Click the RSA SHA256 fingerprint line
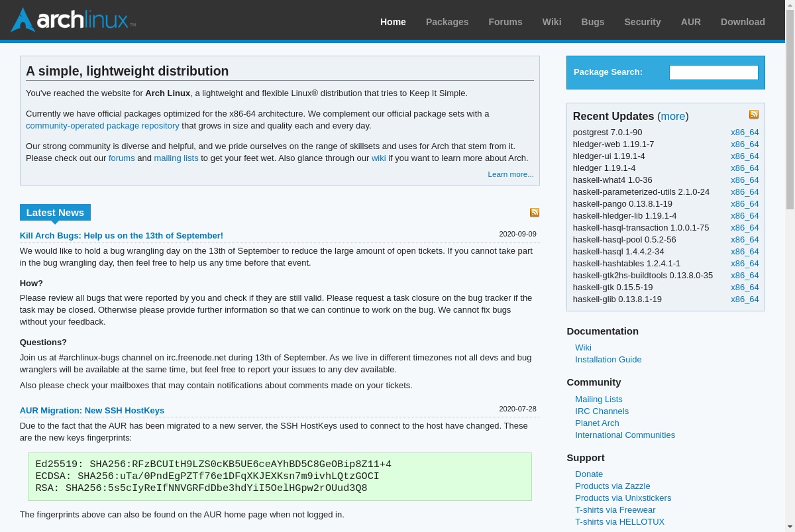 point(201,488)
